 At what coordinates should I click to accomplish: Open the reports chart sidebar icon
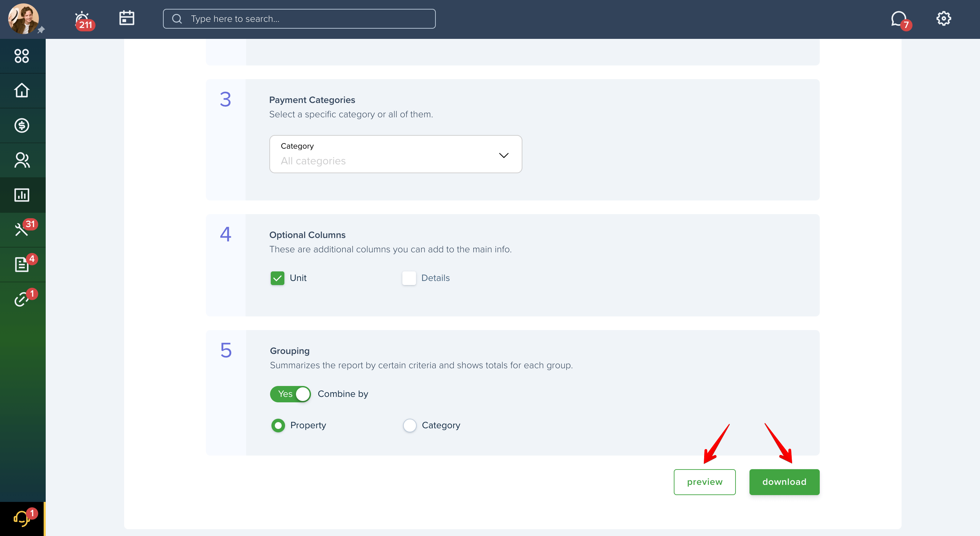pyautogui.click(x=22, y=195)
